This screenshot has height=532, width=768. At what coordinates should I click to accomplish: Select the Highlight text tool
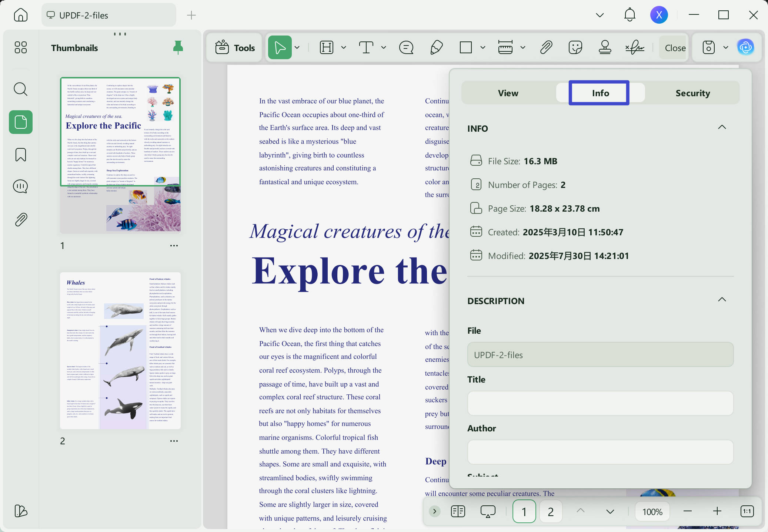(327, 47)
